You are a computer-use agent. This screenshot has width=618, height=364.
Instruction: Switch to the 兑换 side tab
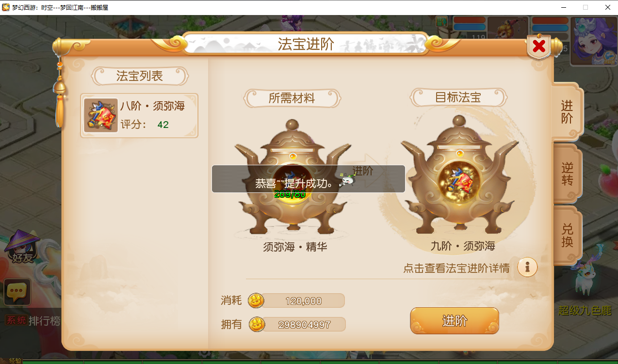click(567, 236)
